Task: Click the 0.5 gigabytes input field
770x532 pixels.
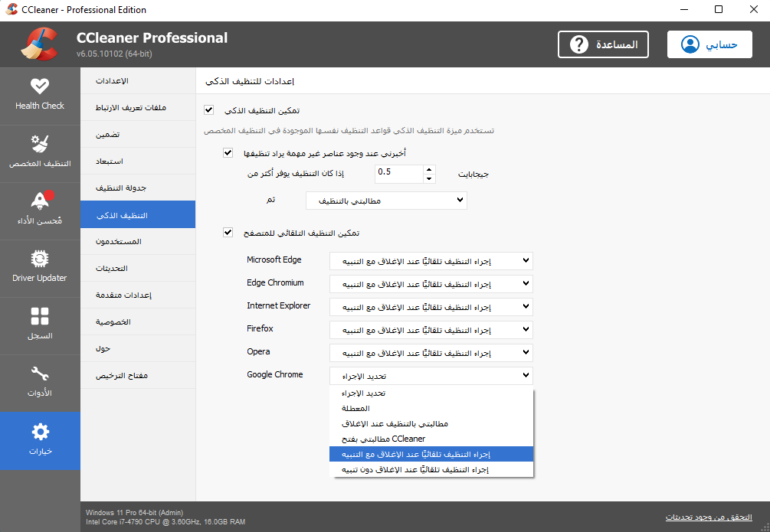Action: (x=398, y=174)
